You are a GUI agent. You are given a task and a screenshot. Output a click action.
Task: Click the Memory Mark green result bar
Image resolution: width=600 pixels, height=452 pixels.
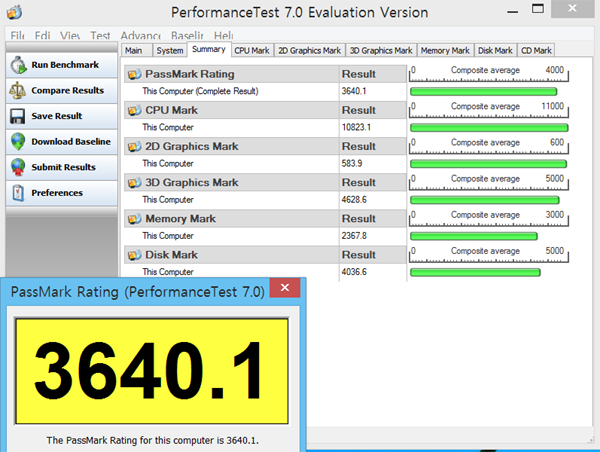pos(474,237)
